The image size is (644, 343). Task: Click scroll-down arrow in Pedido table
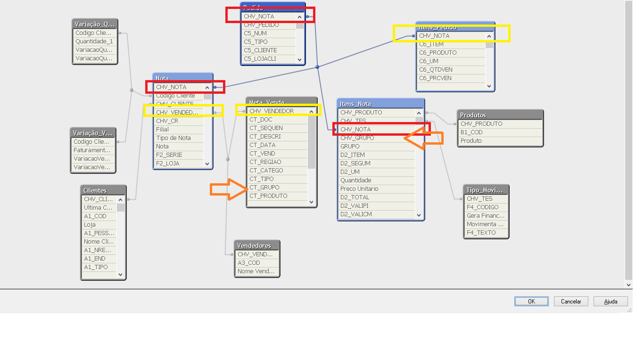[x=300, y=59]
